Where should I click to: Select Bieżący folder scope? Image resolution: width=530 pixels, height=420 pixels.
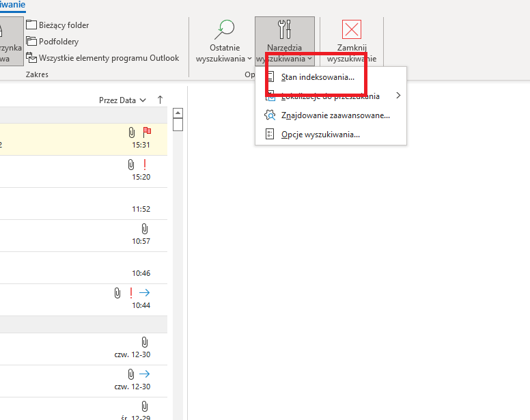[57, 25]
